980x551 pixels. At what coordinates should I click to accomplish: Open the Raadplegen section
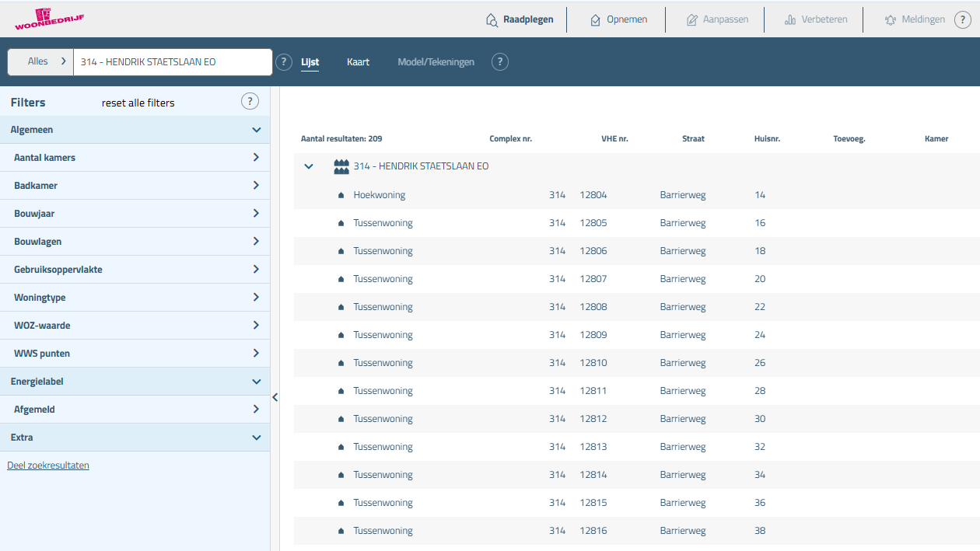pyautogui.click(x=520, y=19)
